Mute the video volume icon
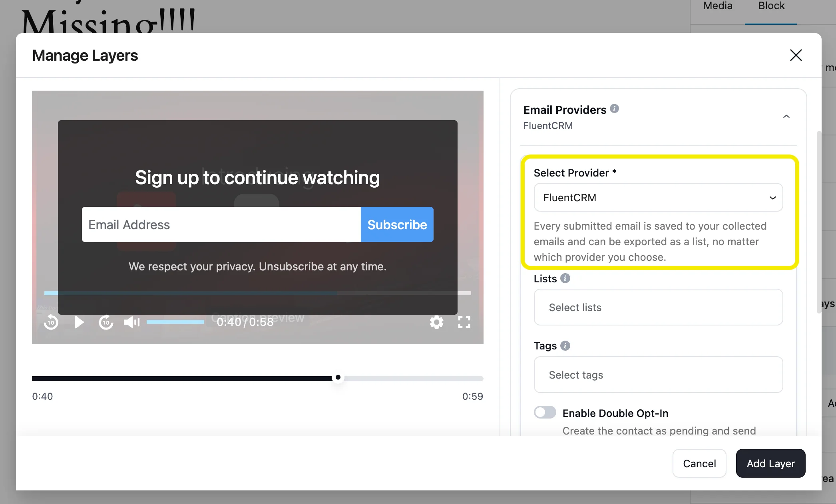The width and height of the screenshot is (836, 504). point(132,322)
